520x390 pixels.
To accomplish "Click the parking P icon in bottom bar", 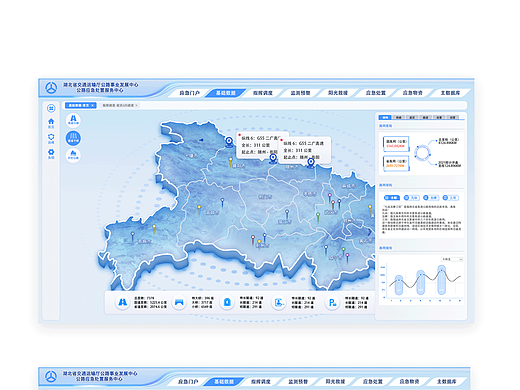I will point(332,303).
